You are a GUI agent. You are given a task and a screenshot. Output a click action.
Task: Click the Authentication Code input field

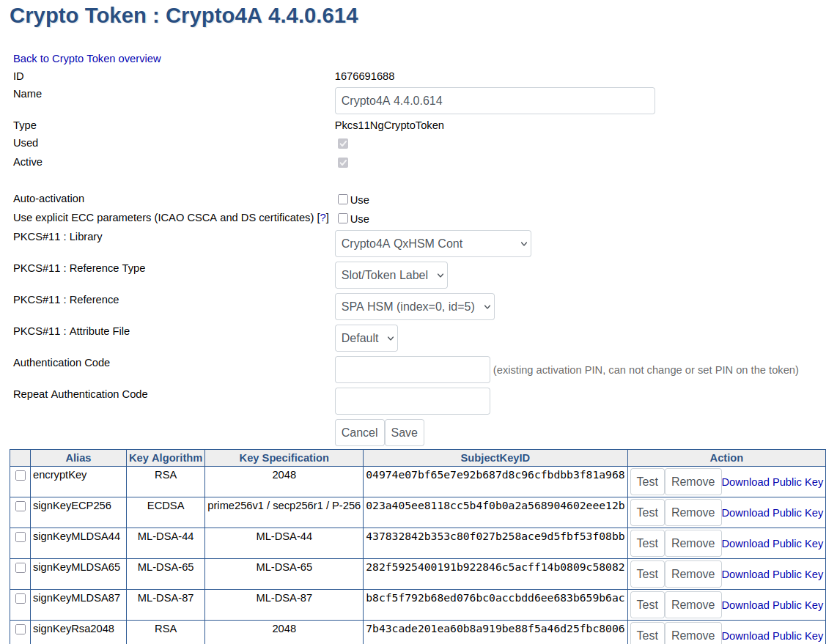click(412, 369)
